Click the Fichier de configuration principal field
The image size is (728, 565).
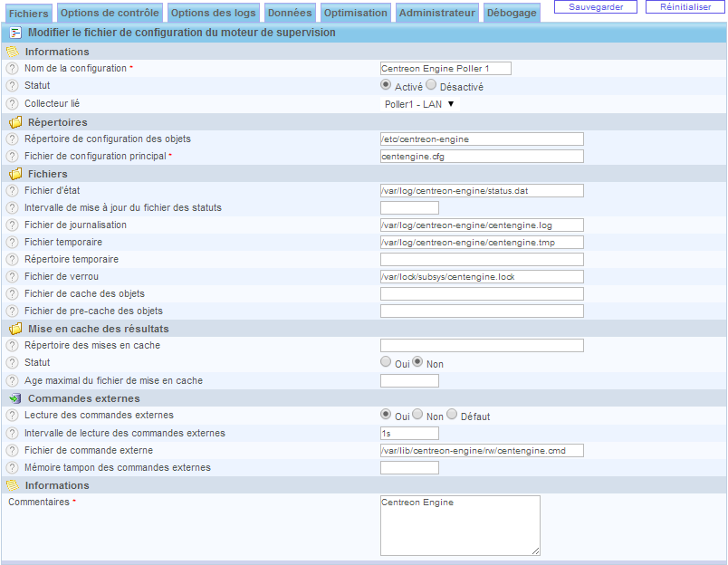(x=482, y=157)
